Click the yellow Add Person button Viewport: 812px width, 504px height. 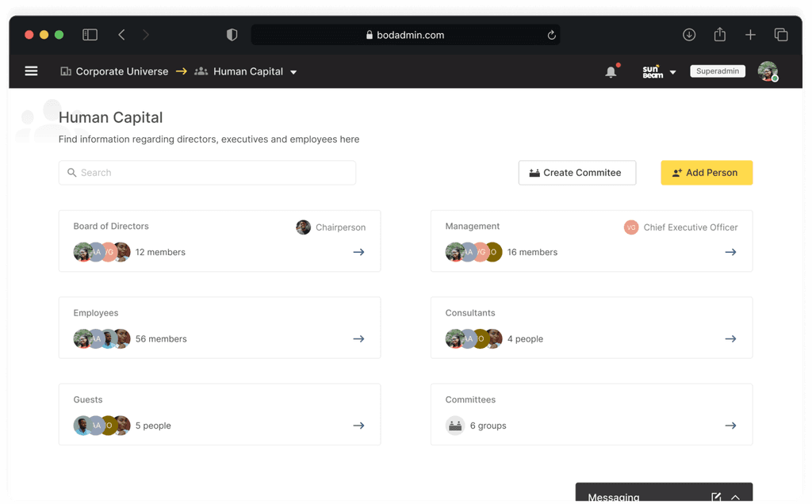point(706,173)
